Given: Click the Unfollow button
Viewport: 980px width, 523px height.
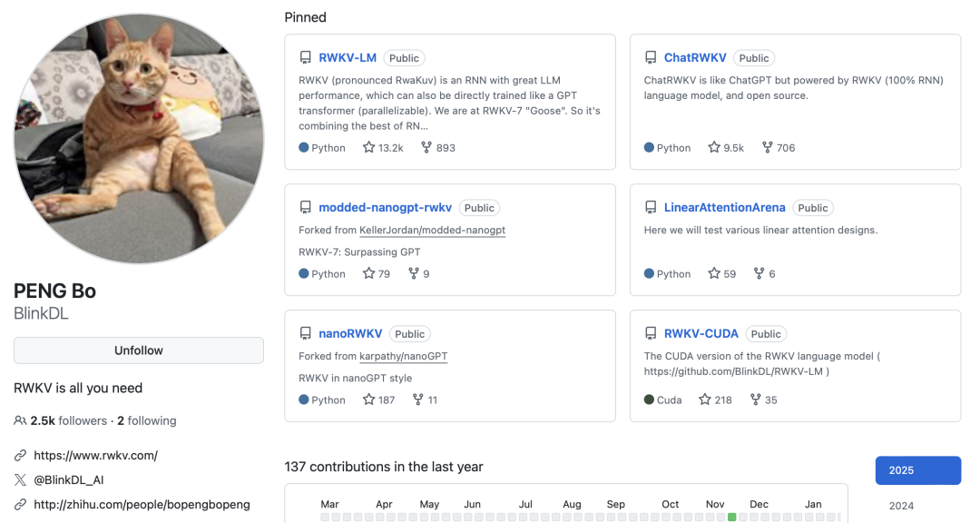Looking at the screenshot, I should (139, 350).
